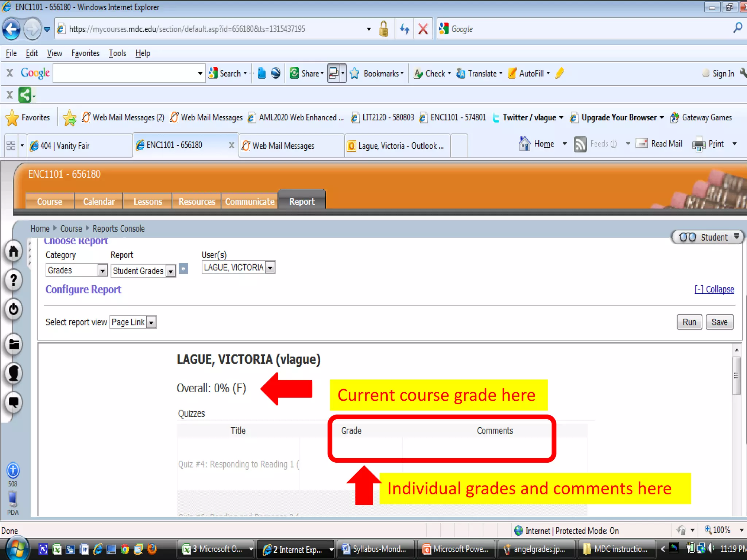747x560 pixels.
Task: Click the chat bubble sidebar icon
Action: tap(13, 402)
